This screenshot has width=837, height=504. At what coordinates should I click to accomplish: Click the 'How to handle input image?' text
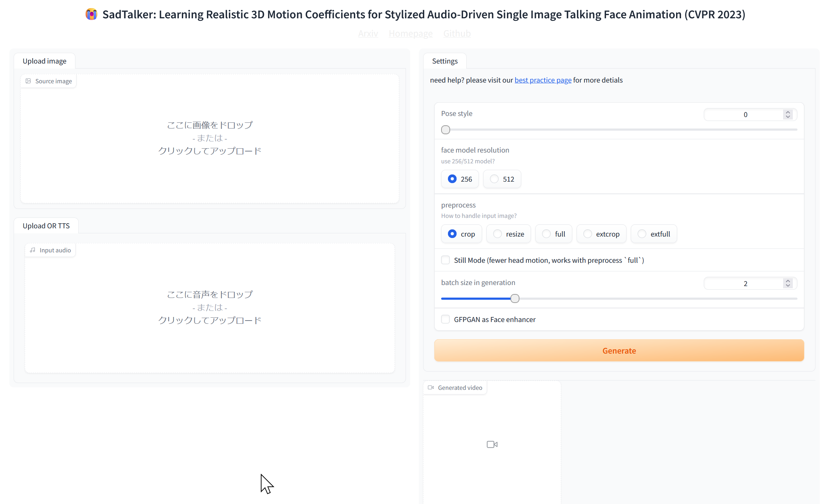click(479, 216)
